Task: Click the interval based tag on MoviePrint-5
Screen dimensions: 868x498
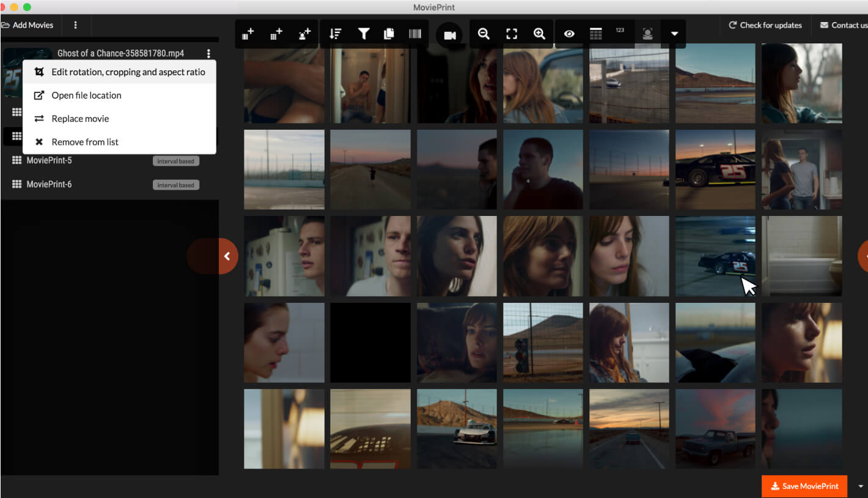Action: (x=176, y=161)
